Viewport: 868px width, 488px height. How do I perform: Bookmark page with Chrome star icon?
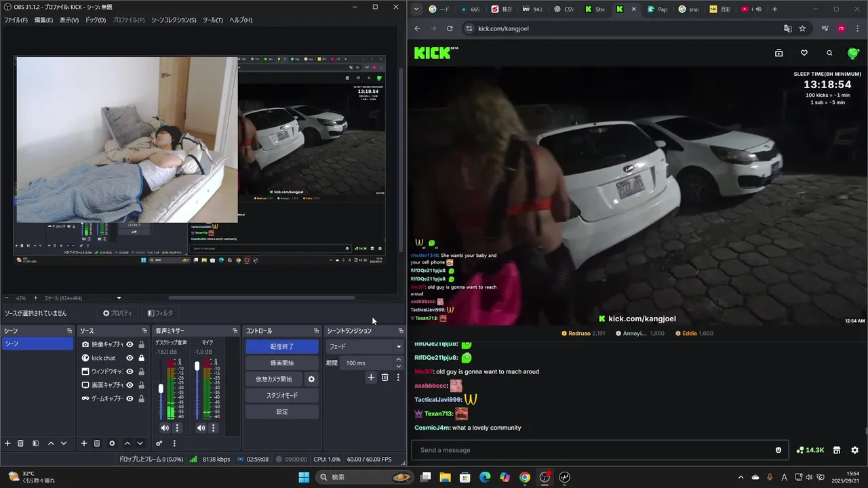[802, 28]
